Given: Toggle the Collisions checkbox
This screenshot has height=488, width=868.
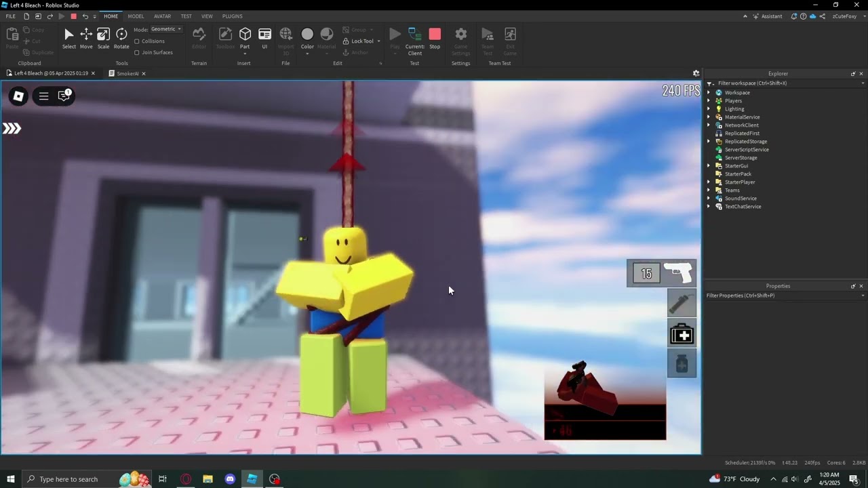Looking at the screenshot, I should pos(137,41).
